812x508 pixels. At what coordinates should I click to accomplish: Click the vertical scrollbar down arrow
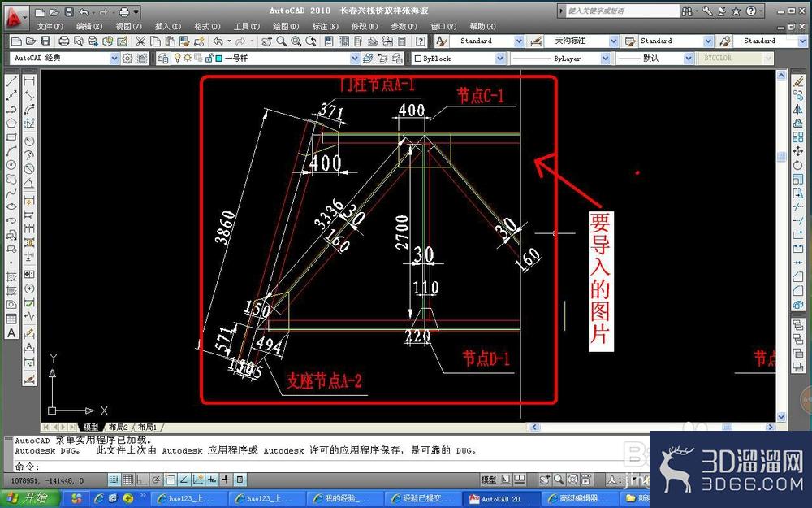pos(781,417)
